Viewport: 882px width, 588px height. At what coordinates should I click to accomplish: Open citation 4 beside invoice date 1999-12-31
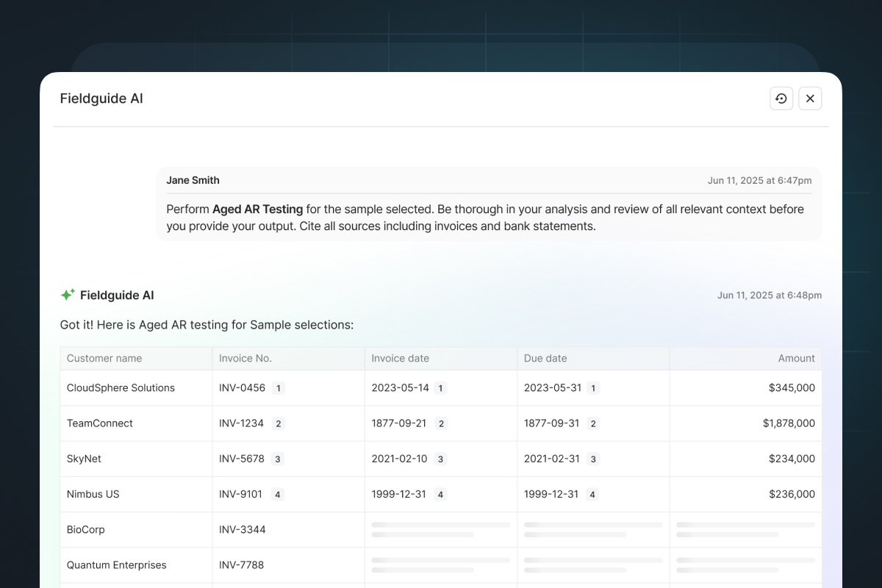(440, 494)
